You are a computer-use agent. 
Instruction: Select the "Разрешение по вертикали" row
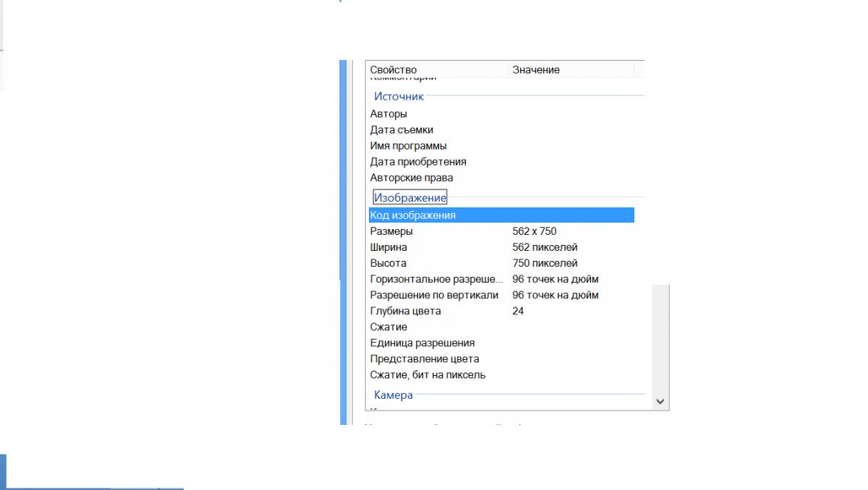[x=434, y=295]
